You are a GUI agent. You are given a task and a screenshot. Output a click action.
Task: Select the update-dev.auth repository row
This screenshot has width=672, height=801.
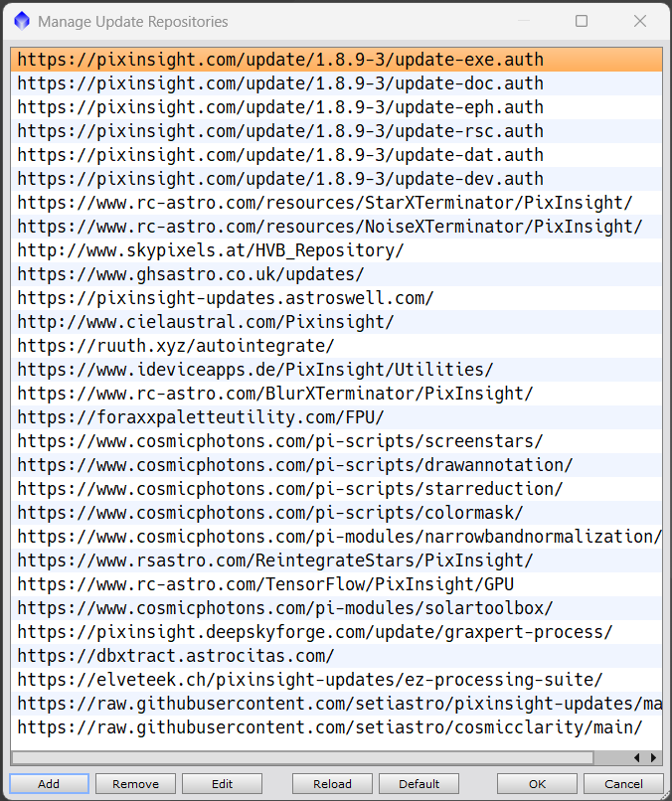tap(336, 179)
